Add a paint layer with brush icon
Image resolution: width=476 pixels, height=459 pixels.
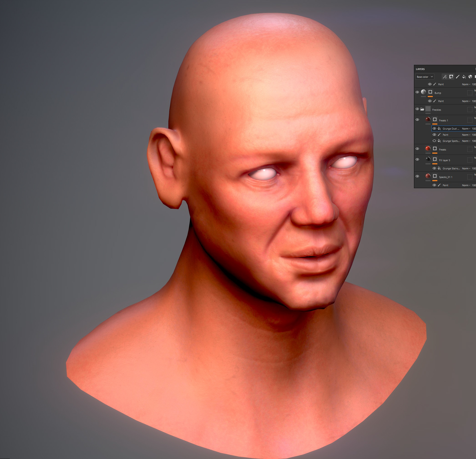coord(458,77)
